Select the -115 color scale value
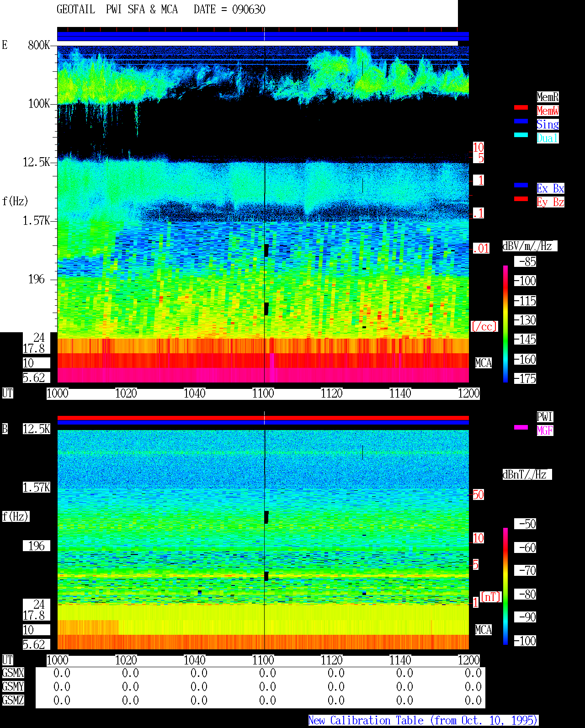585x728 pixels. click(x=526, y=301)
